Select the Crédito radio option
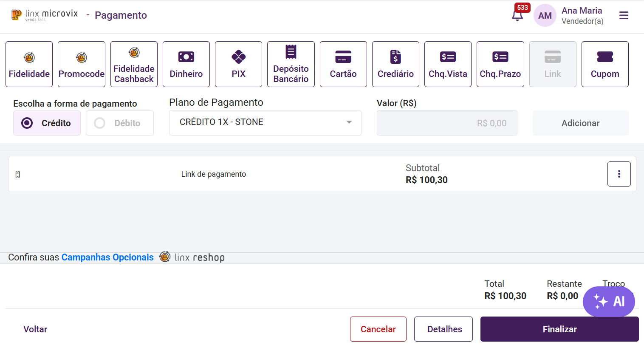Image resolution: width=644 pixels, height=345 pixels. pos(47,123)
